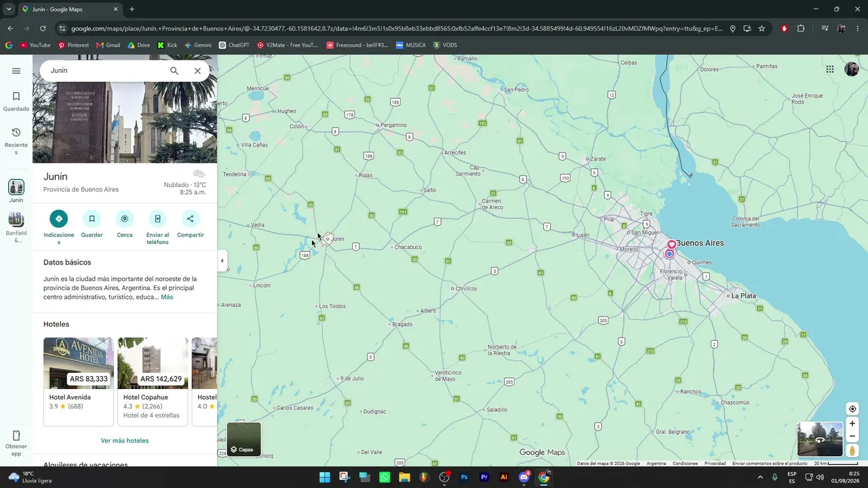868x488 pixels.
Task: Open Premiere Pro from the taskbar
Action: pyautogui.click(x=484, y=477)
